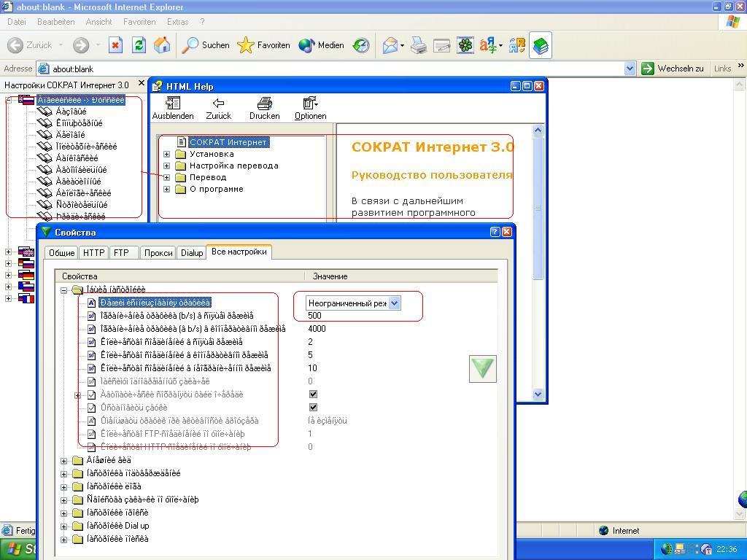Select the Russian-to-French flag pair icon
Screen dimensions: 747x560
point(26,298)
